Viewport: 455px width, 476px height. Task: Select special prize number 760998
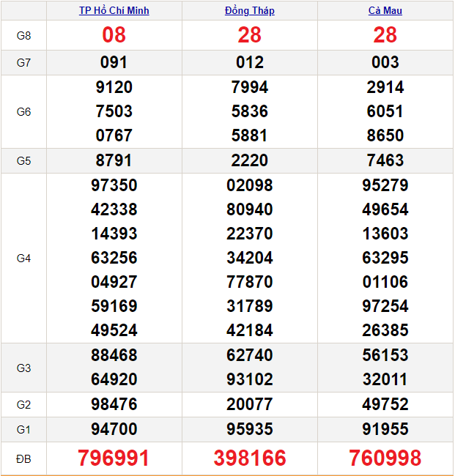pyautogui.click(x=385, y=458)
